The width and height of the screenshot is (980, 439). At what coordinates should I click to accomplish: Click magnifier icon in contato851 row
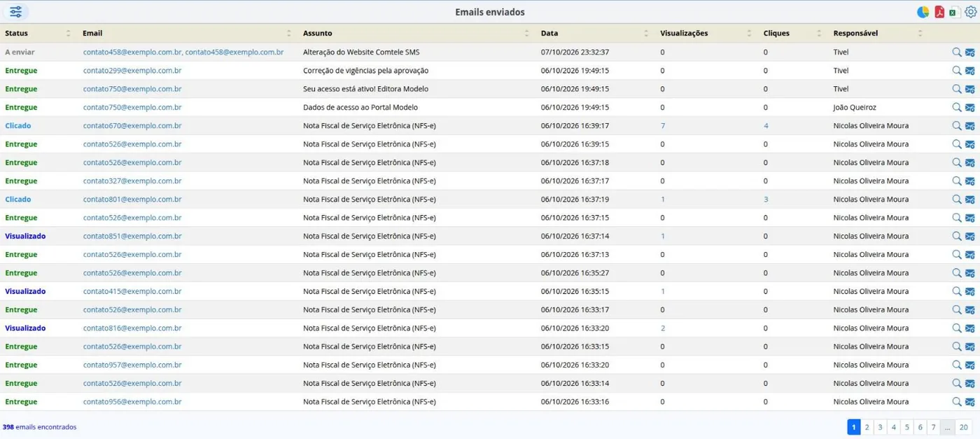957,236
